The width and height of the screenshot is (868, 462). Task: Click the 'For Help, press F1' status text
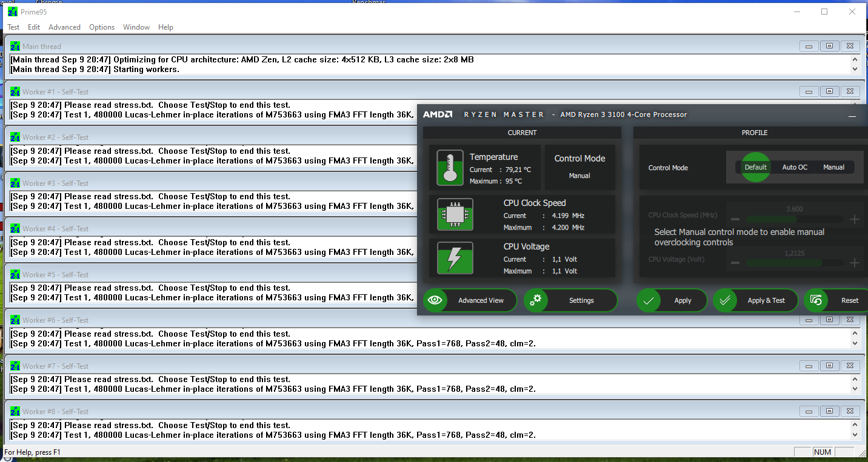tap(33, 452)
